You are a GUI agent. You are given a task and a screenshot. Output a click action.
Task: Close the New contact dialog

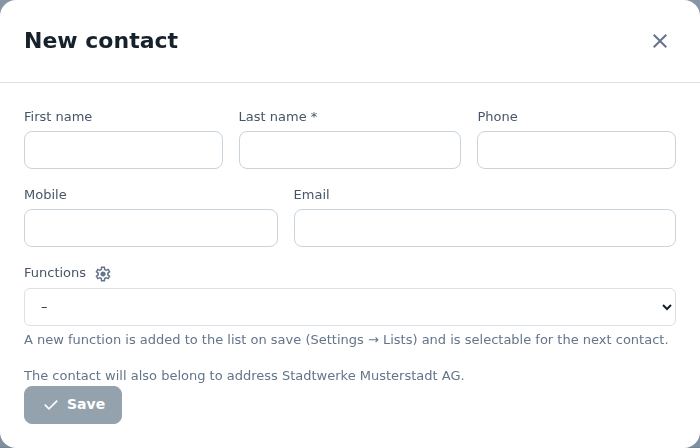659,41
